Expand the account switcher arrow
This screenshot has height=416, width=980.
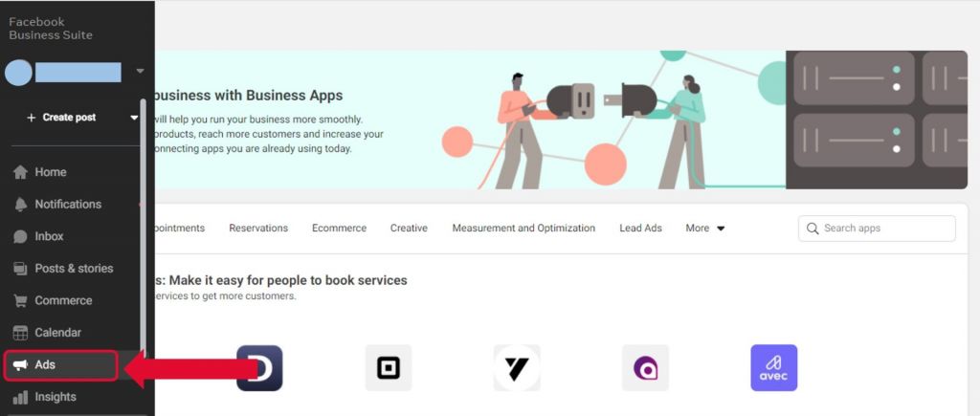(x=140, y=71)
